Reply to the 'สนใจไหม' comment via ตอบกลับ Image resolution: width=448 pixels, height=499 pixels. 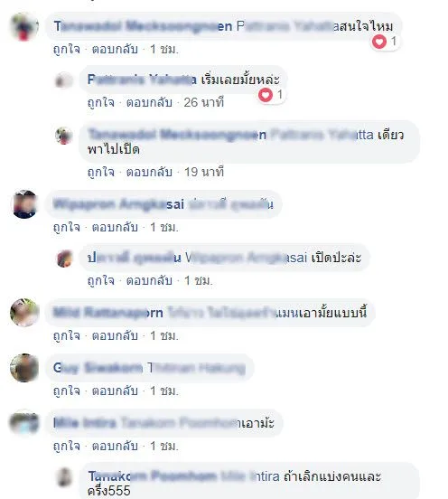tap(115, 50)
